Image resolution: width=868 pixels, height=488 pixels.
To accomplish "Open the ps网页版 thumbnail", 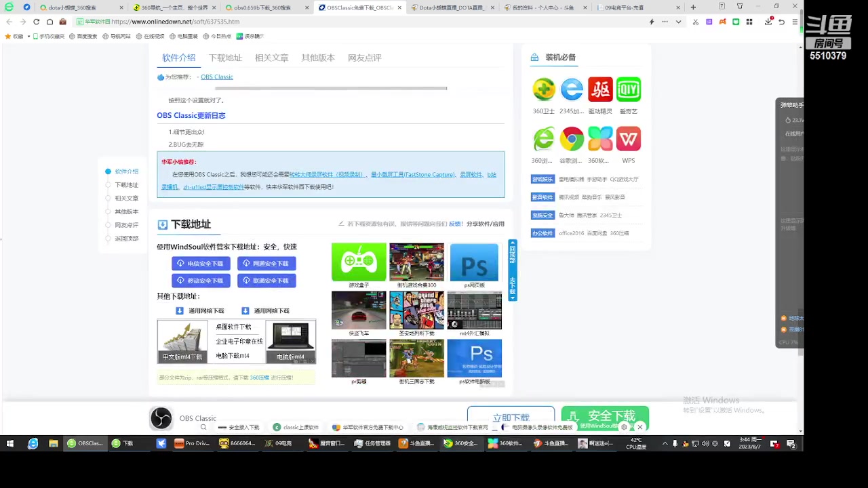I will (x=474, y=262).
